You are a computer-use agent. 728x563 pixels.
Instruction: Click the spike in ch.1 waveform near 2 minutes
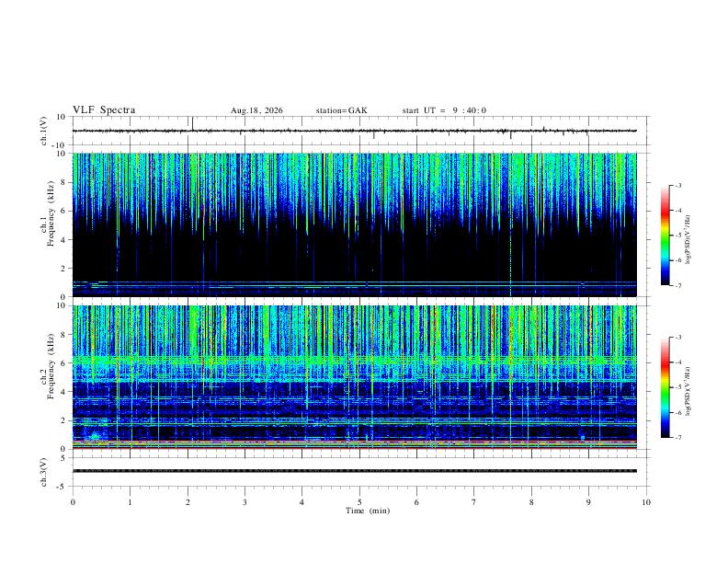point(193,123)
